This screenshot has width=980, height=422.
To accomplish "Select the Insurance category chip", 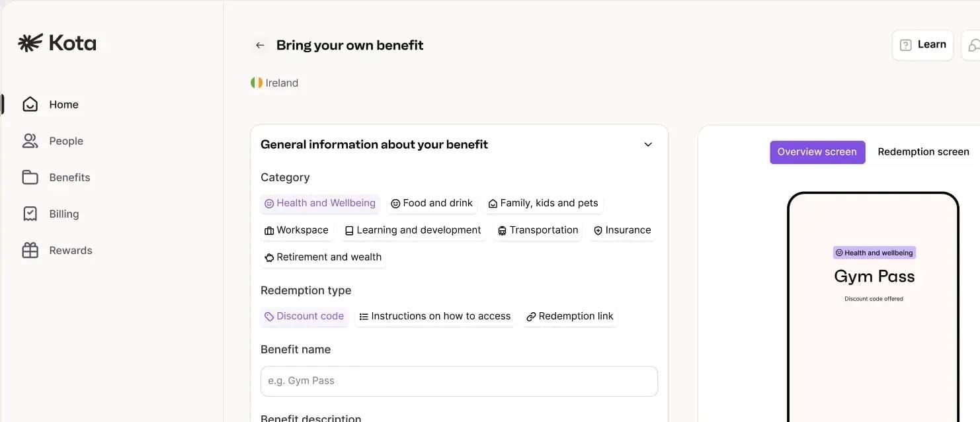I will tap(622, 230).
